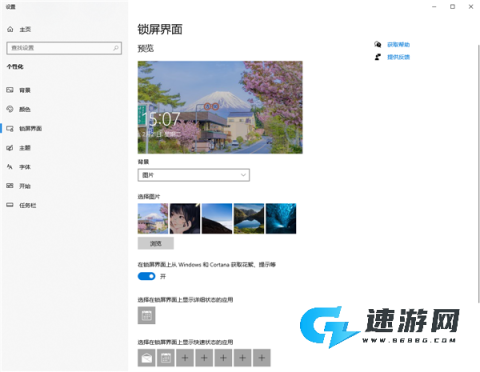
Task: Click the Get help chat bubble icon
Action: [378, 44]
